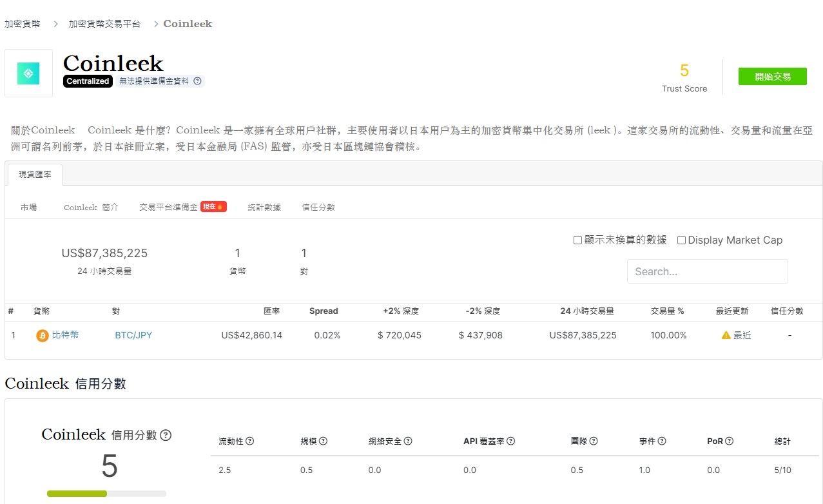Sort by 24 小時交易量 column header
This screenshot has width=823, height=504.
[586, 311]
